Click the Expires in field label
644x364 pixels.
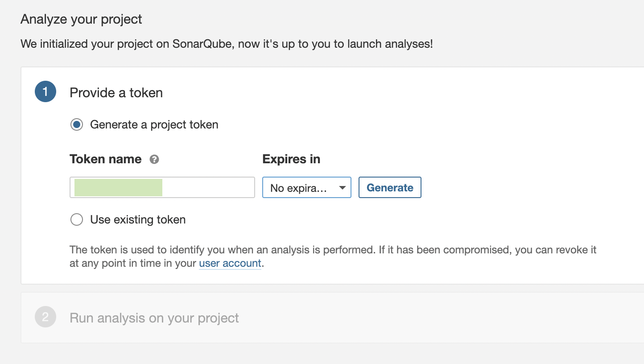pos(291,159)
